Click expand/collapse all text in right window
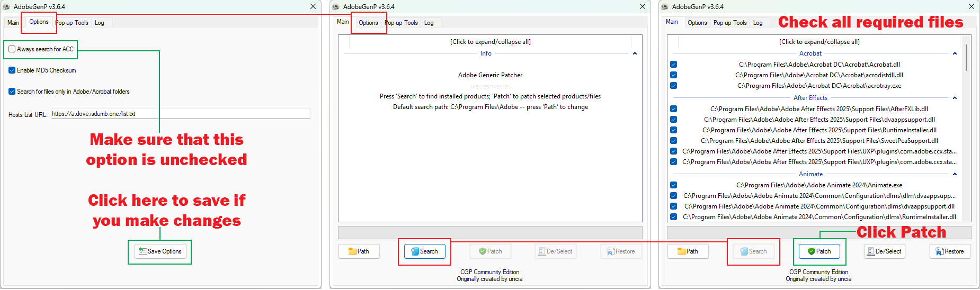 [x=819, y=42]
